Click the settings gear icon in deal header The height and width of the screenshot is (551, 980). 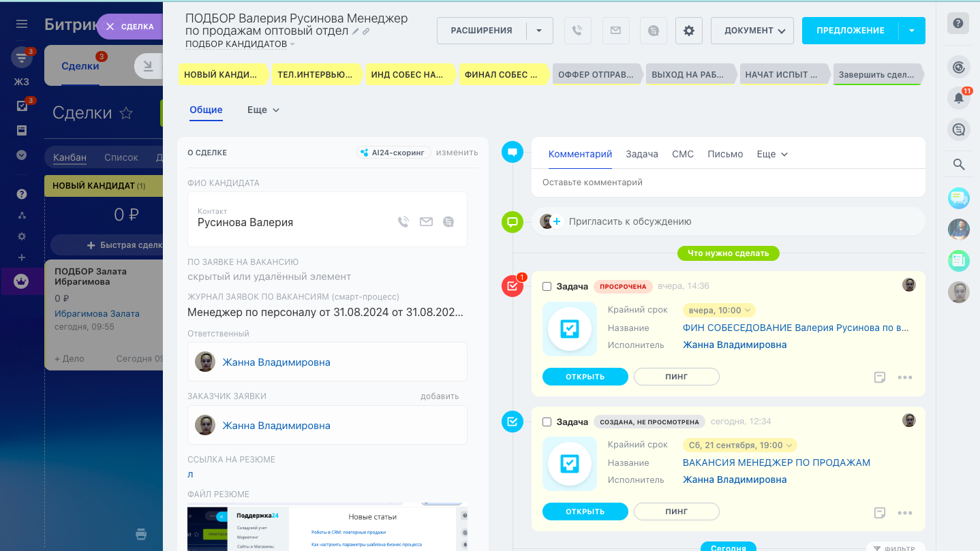689,31
